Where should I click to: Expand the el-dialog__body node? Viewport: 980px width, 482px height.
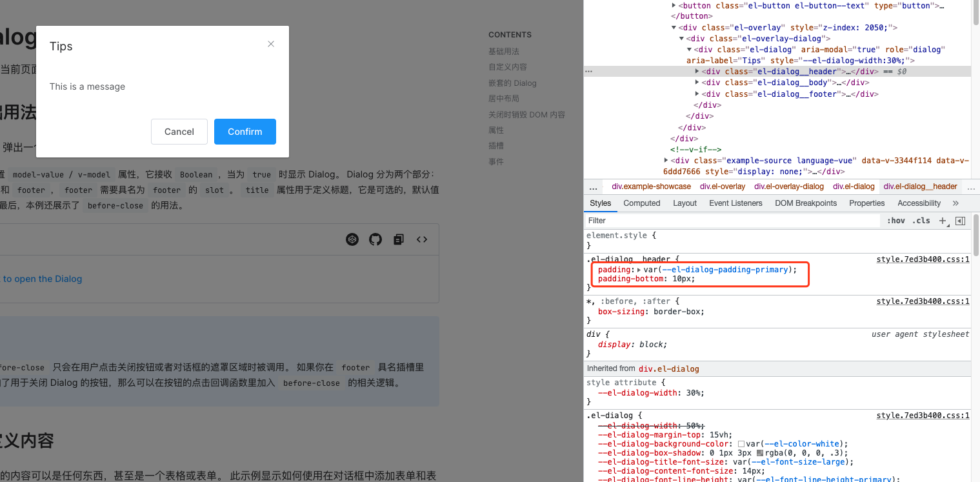pos(697,83)
